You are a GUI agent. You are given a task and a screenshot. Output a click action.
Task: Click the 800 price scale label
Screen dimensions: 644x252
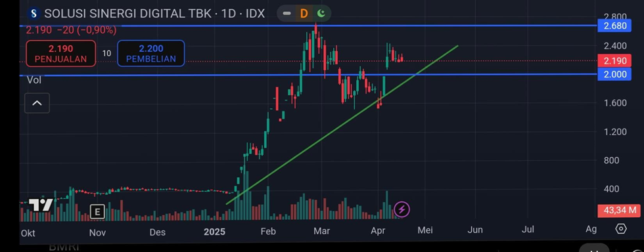coord(612,161)
